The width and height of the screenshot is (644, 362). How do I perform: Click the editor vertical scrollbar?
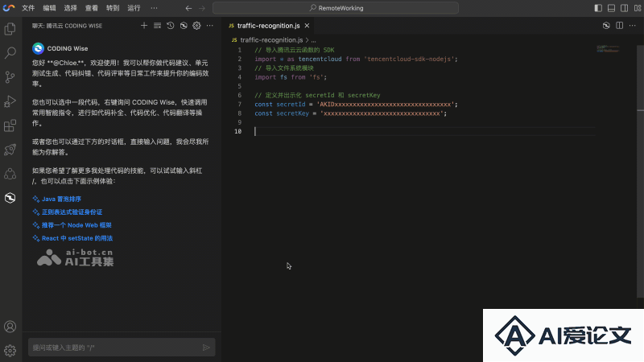coord(640,172)
